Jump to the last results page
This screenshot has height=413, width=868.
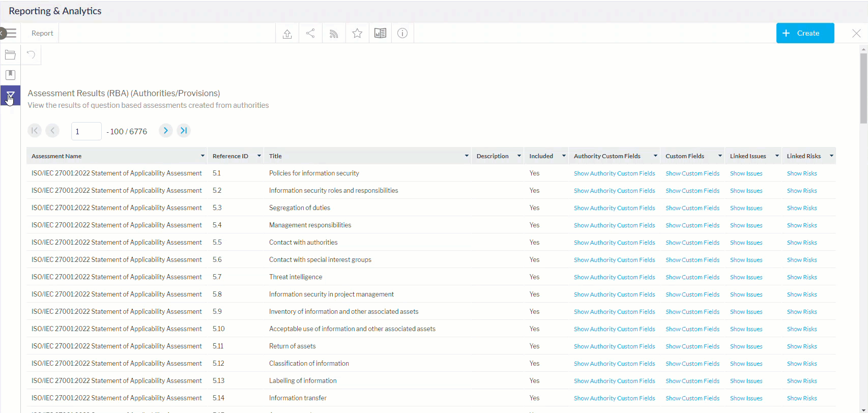click(x=184, y=131)
